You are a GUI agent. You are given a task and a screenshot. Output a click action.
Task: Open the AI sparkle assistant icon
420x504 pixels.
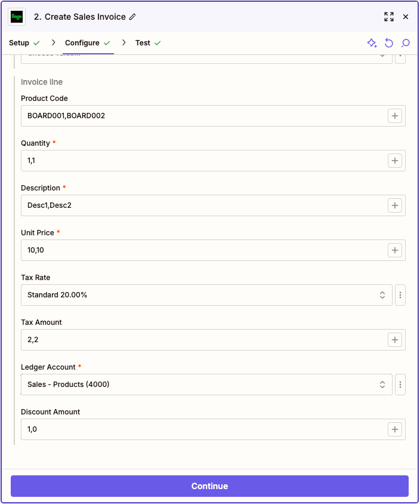pos(372,43)
